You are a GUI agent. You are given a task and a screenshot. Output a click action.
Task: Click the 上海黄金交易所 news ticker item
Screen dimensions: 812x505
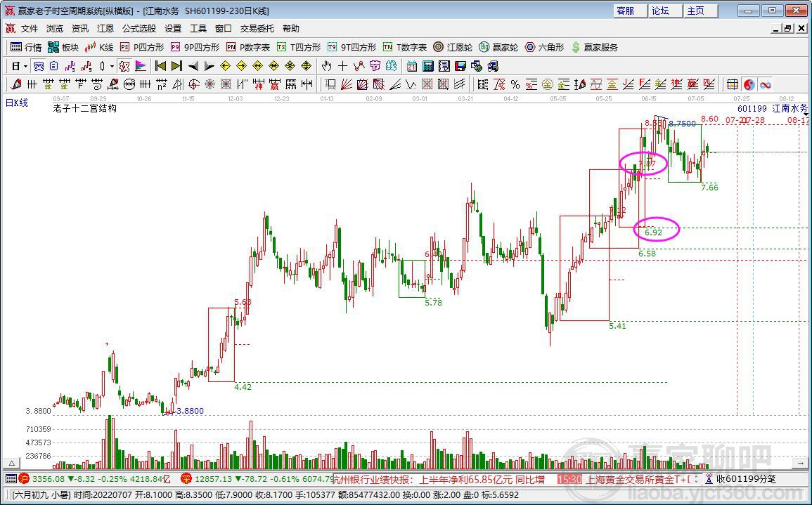click(638, 480)
